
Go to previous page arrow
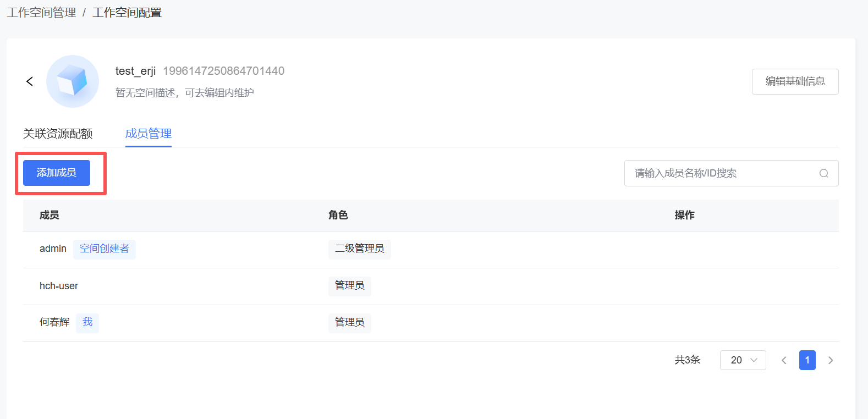(784, 360)
